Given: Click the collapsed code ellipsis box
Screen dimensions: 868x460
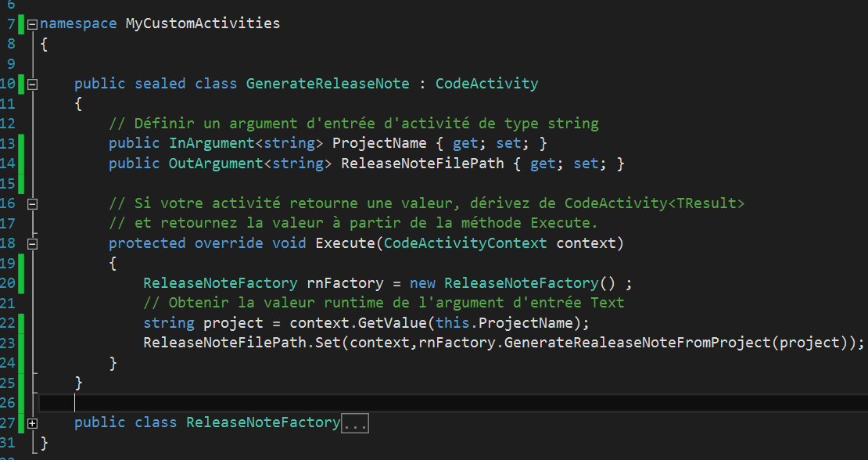Looking at the screenshot, I should coord(355,423).
